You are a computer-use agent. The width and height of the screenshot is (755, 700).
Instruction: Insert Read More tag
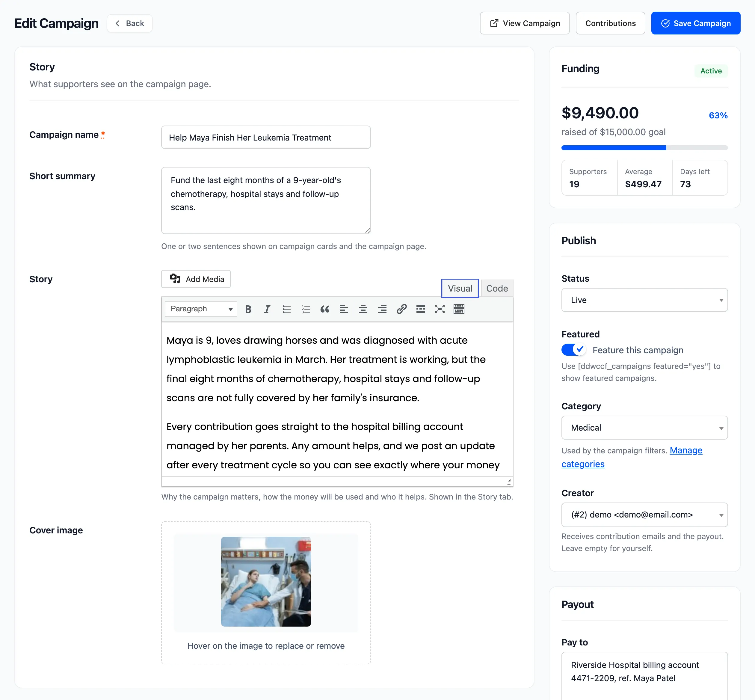click(421, 309)
